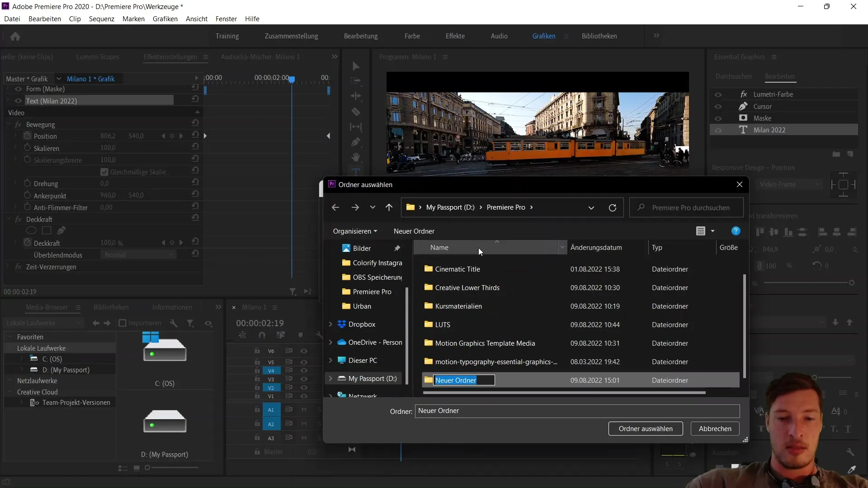Click the Cursor tool icon in Effects panel

(x=743, y=106)
